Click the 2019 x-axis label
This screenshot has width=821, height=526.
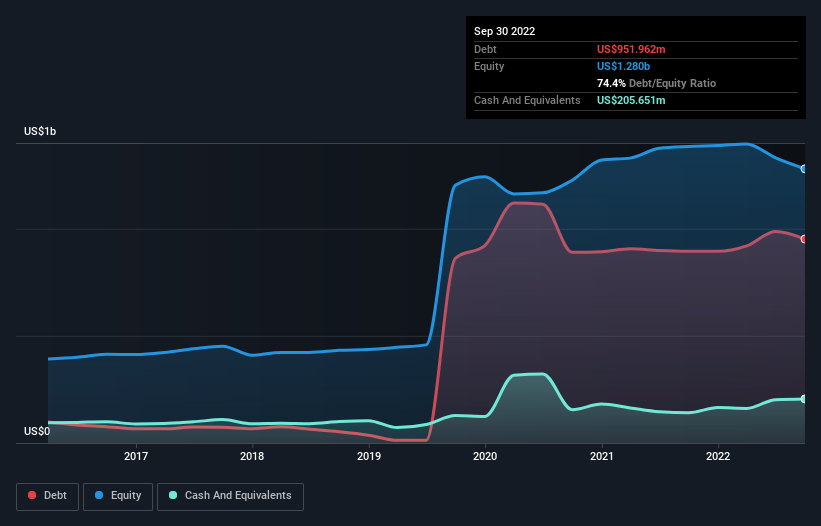click(369, 456)
